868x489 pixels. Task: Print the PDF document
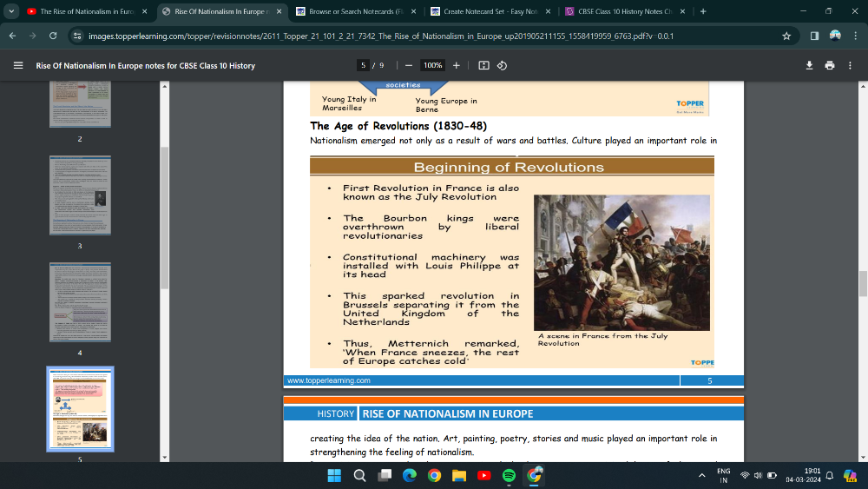pos(829,65)
